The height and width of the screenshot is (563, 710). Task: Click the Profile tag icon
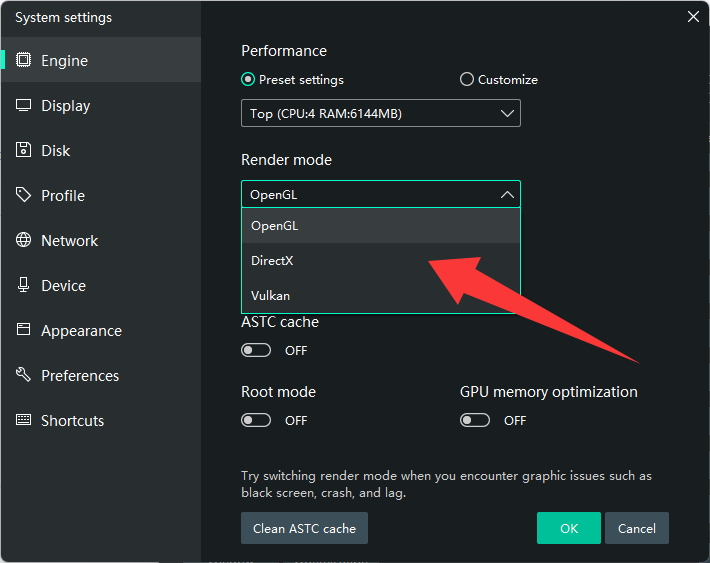24,196
